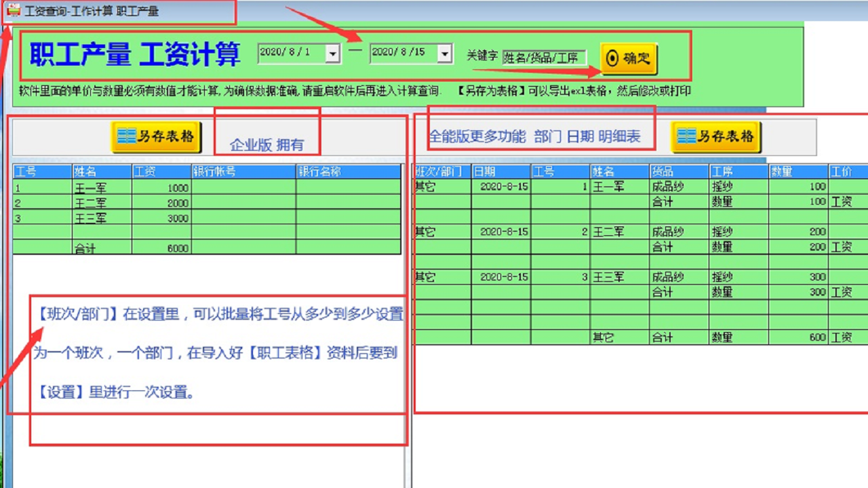The width and height of the screenshot is (868, 488).
Task: Open the end date dropdown showing 2020/8/15
Action: [x=445, y=53]
